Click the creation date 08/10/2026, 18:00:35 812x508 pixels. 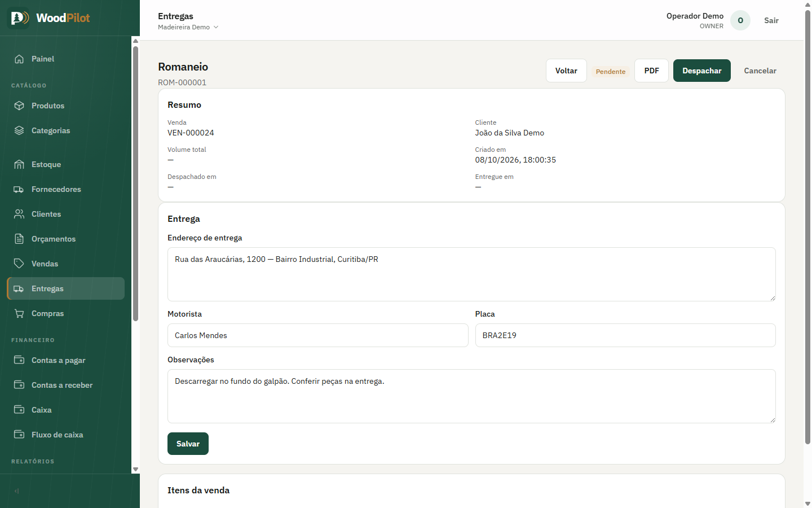click(x=515, y=160)
